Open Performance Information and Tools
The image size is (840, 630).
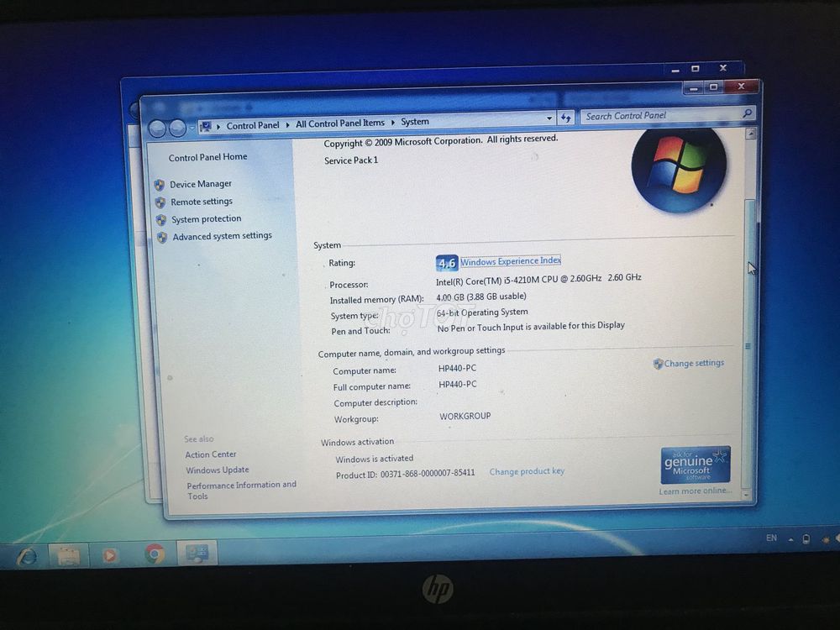point(241,491)
